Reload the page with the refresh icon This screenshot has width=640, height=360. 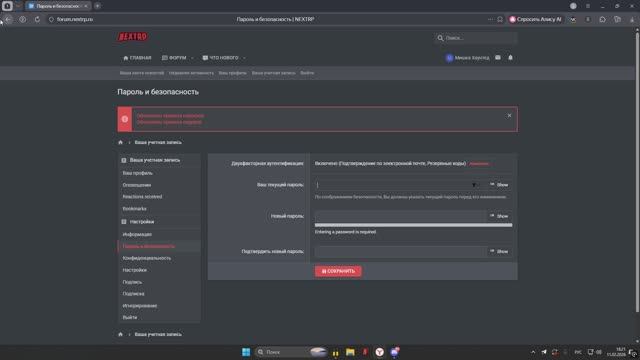(x=37, y=19)
